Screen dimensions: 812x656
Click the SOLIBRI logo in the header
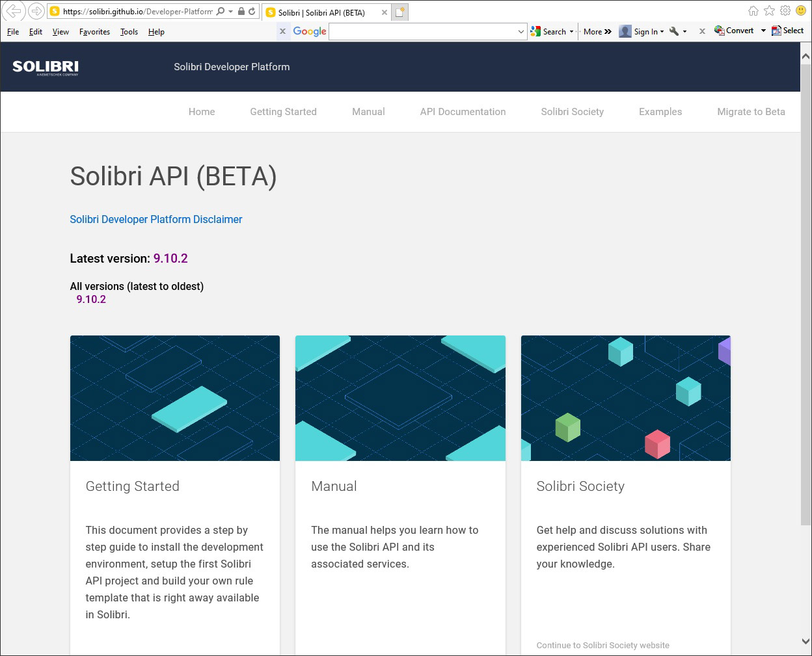46,67
